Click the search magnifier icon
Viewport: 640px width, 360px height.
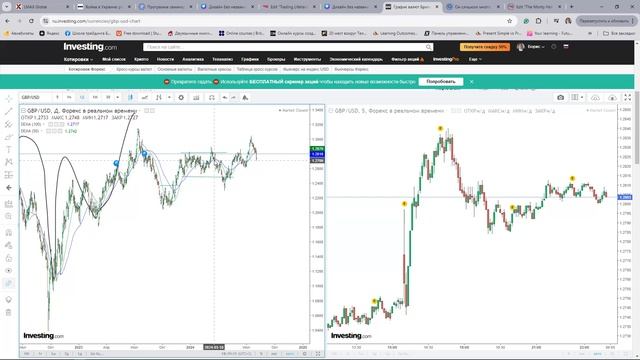(x=429, y=47)
